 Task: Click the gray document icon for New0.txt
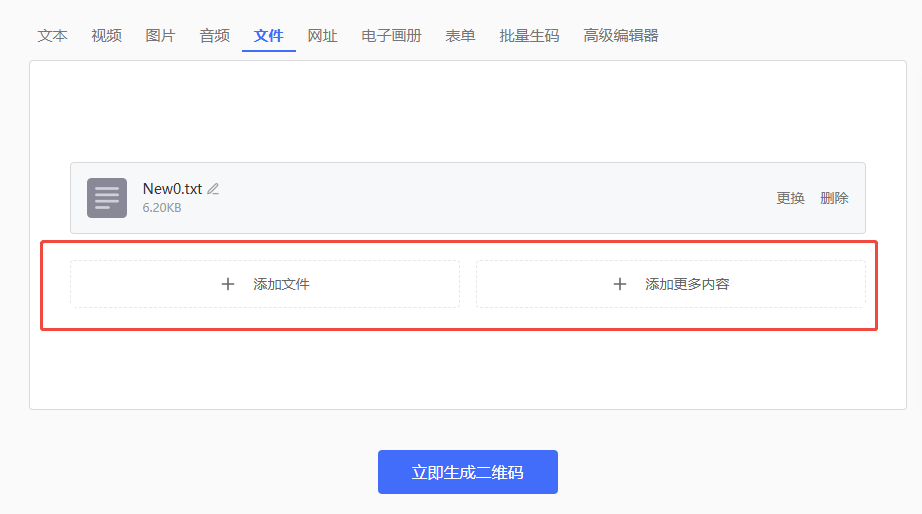pyautogui.click(x=107, y=198)
